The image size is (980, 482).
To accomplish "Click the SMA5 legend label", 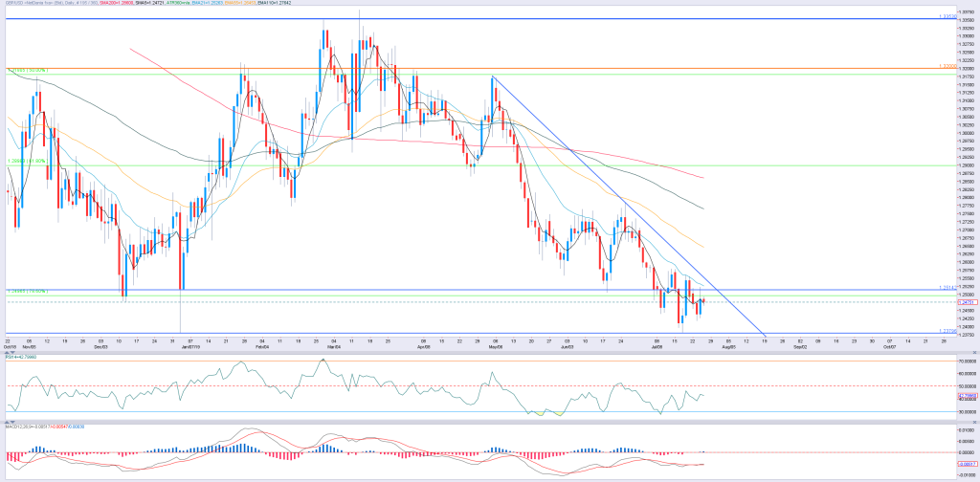I will tap(150, 3).
